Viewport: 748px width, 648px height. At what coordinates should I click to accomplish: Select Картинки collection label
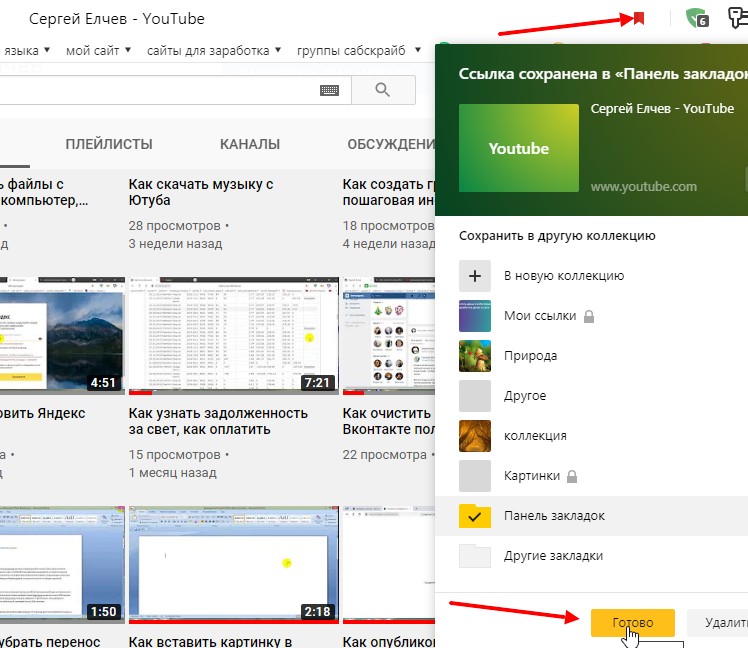tap(532, 476)
